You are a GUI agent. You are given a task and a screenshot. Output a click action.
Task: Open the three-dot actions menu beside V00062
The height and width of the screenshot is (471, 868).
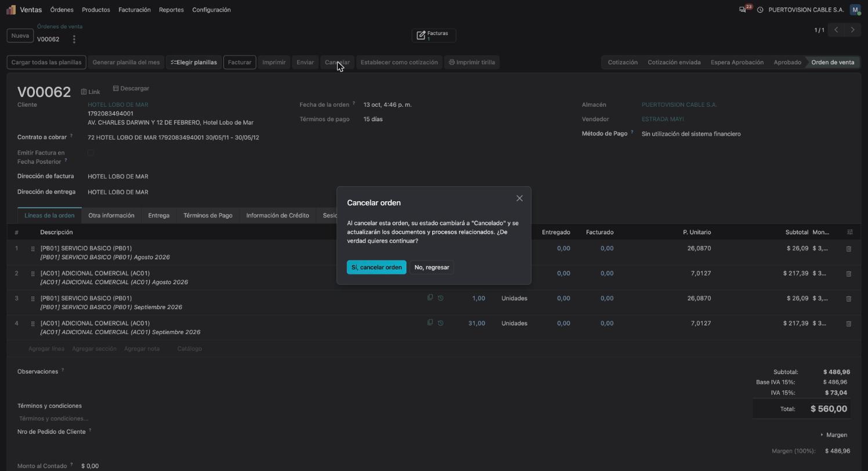pos(74,39)
